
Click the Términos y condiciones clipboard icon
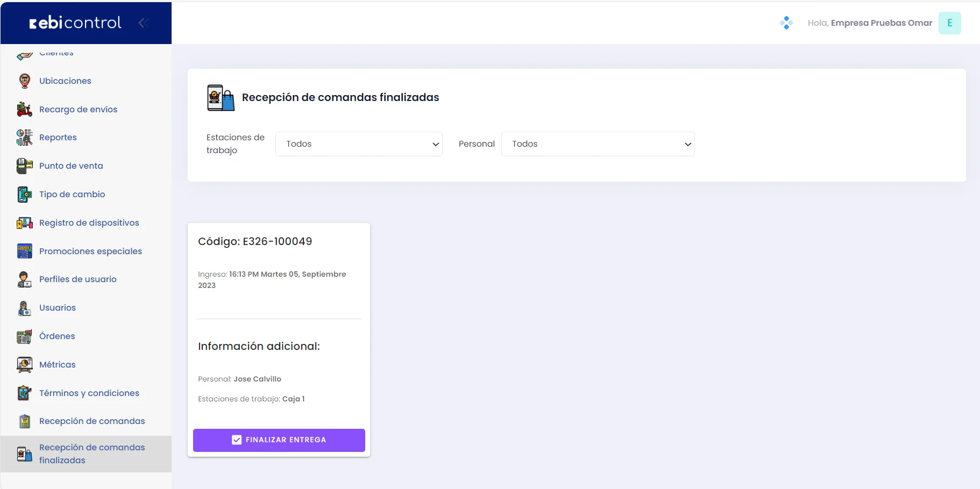pyautogui.click(x=24, y=393)
